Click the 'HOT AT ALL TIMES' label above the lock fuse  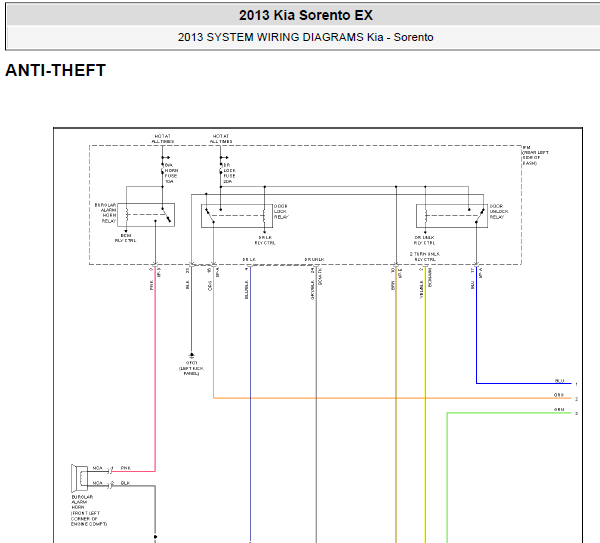pyautogui.click(x=221, y=139)
